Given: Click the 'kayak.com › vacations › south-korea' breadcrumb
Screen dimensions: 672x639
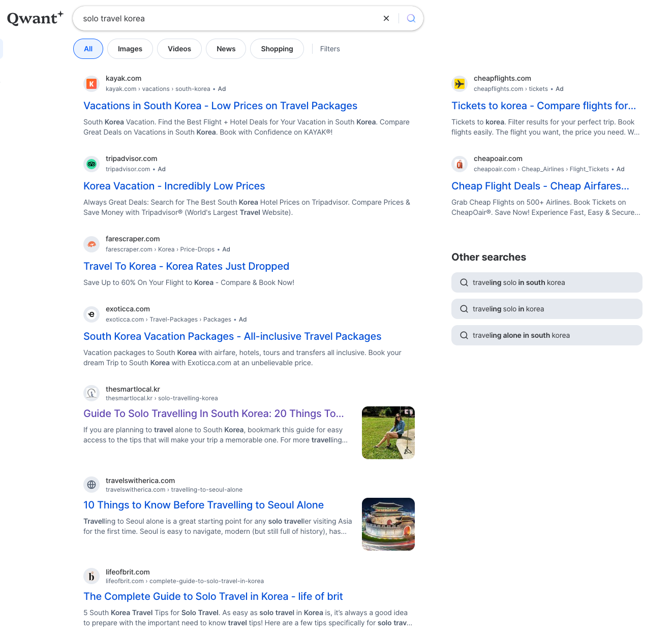Looking at the screenshot, I should coord(158,89).
